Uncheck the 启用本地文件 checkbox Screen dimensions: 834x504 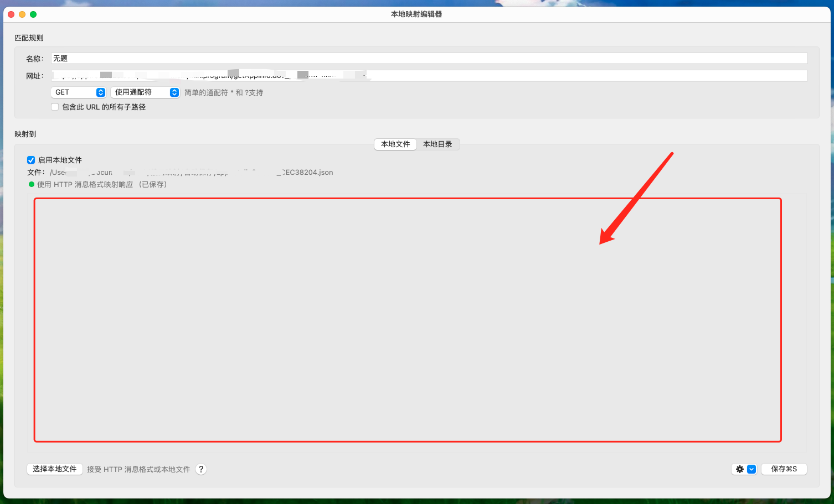(31, 160)
